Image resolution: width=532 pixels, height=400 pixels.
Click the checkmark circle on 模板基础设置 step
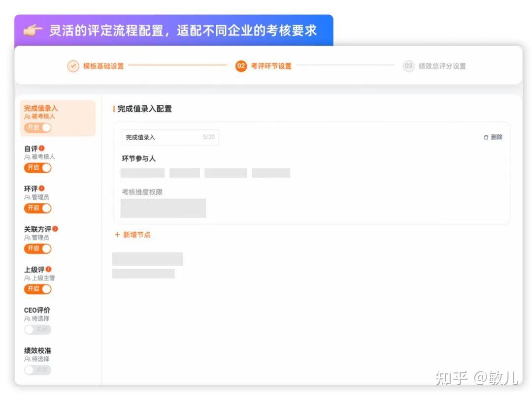(73, 65)
